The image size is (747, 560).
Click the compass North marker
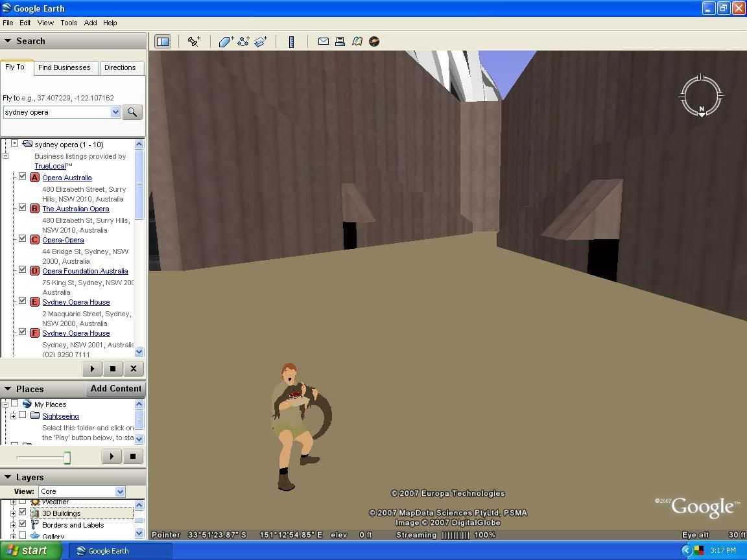(x=702, y=111)
